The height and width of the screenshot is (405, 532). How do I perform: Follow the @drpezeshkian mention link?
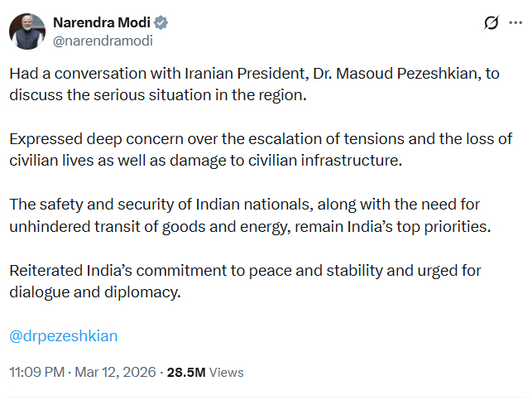pyautogui.click(x=64, y=335)
